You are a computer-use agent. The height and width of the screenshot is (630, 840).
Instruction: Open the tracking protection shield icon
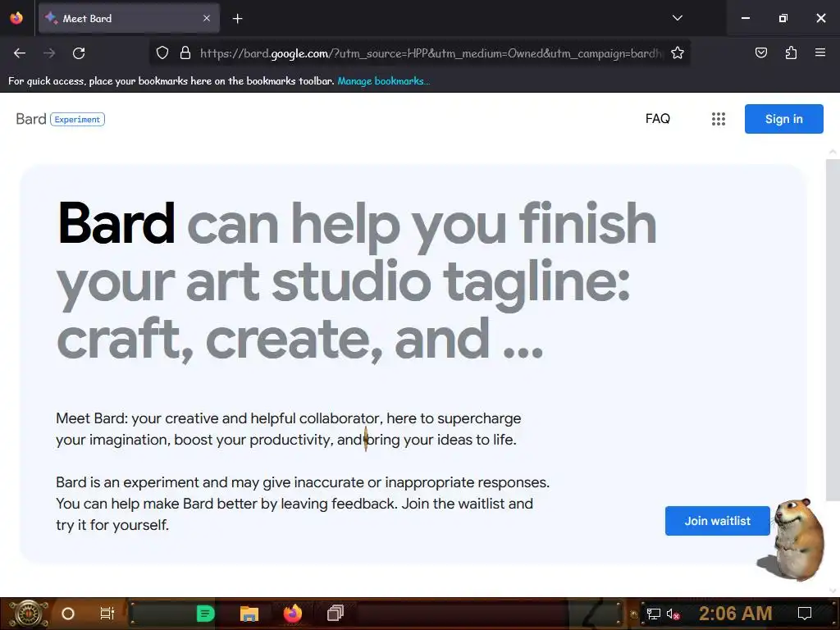click(162, 52)
